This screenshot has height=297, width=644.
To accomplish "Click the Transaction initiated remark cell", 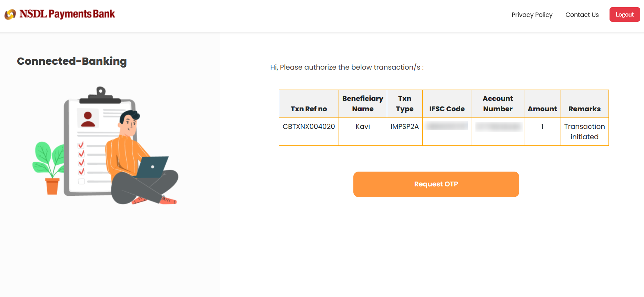I will [584, 132].
